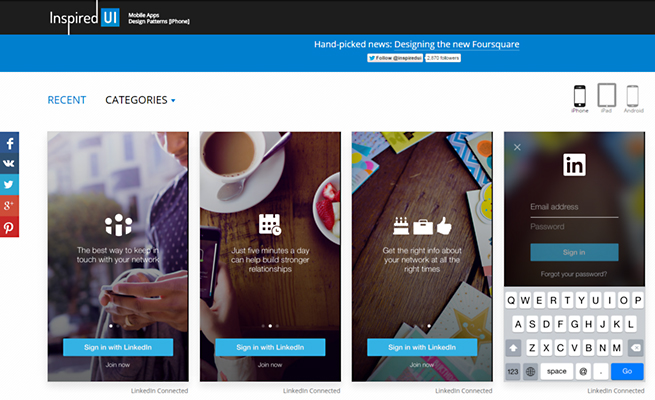655x400 pixels.
Task: Click LinkedIn Connected caption under first screenshot
Action: pos(160,391)
